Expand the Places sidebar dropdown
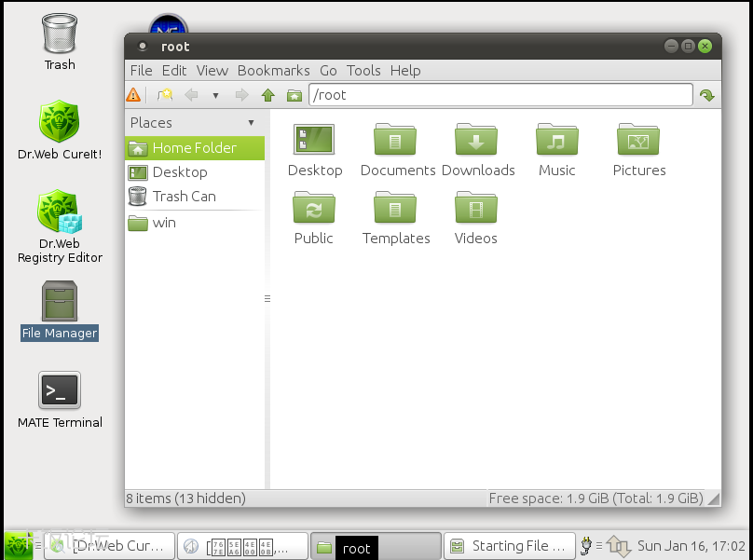This screenshot has height=560, width=753. [x=251, y=123]
